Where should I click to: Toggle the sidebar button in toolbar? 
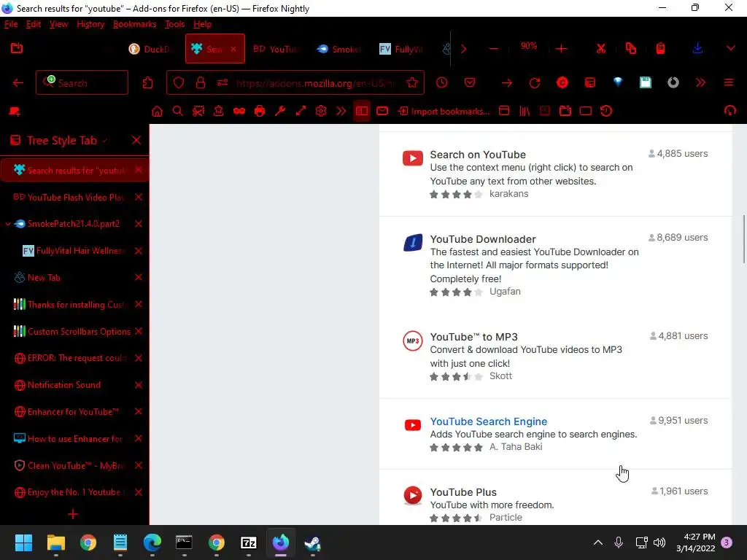point(362,112)
